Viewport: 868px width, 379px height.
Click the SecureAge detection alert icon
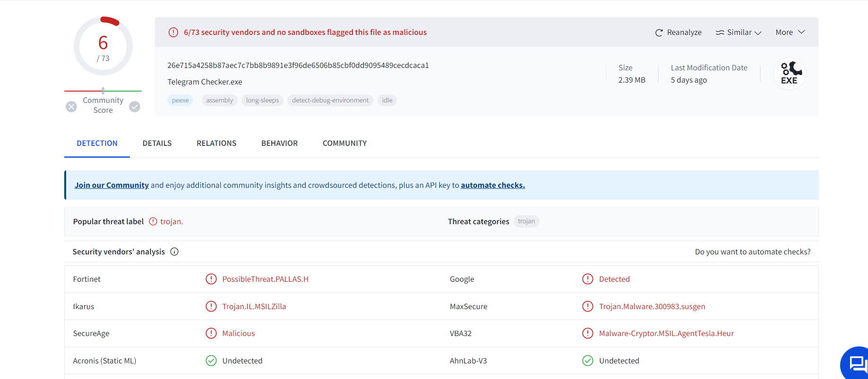pyautogui.click(x=211, y=333)
